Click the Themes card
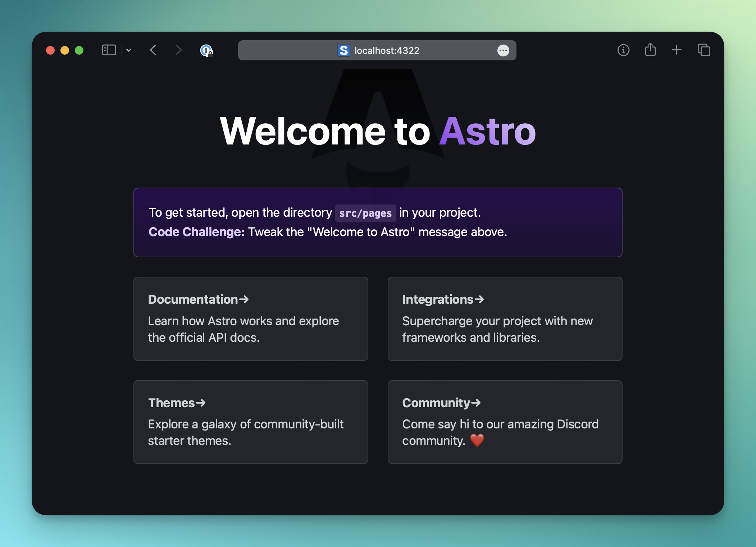The width and height of the screenshot is (756, 547). pyautogui.click(x=251, y=422)
